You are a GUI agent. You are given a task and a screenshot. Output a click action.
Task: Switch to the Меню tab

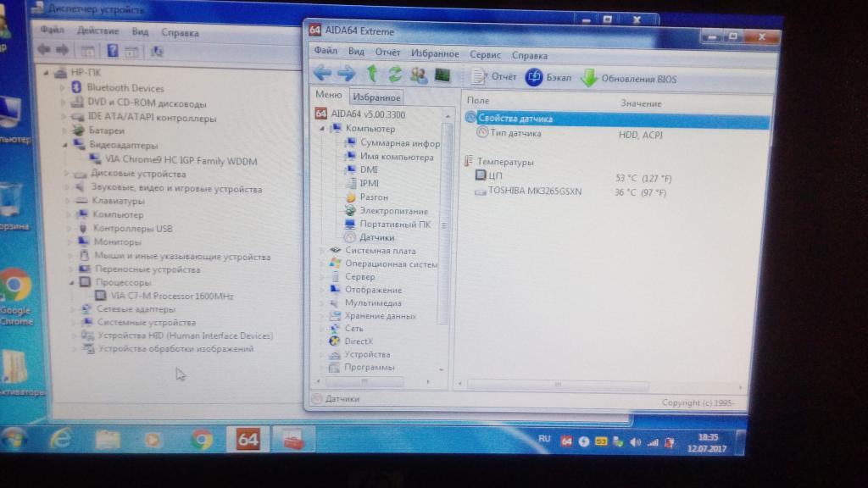[x=328, y=95]
